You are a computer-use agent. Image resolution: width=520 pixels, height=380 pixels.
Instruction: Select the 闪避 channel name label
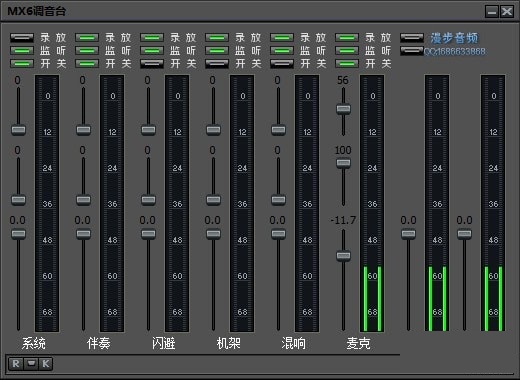(163, 343)
